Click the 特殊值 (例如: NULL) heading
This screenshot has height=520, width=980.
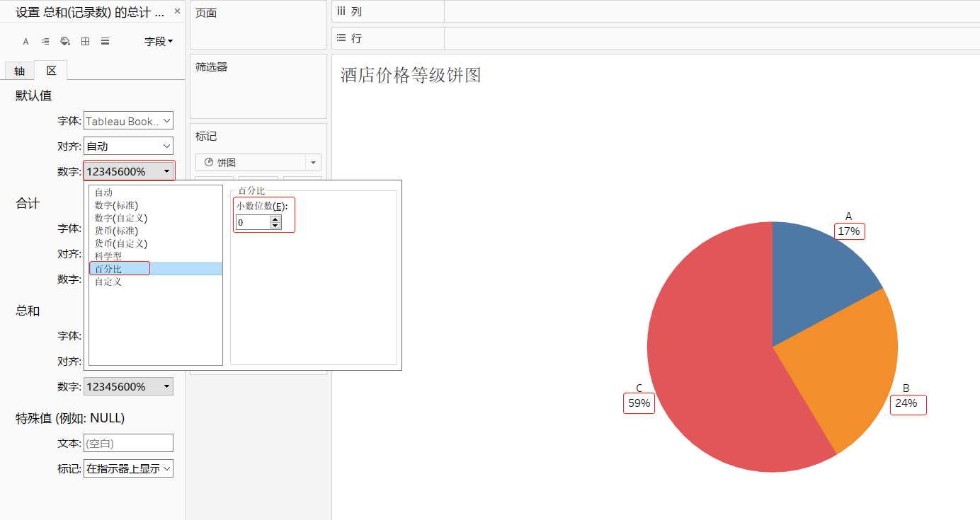point(70,418)
